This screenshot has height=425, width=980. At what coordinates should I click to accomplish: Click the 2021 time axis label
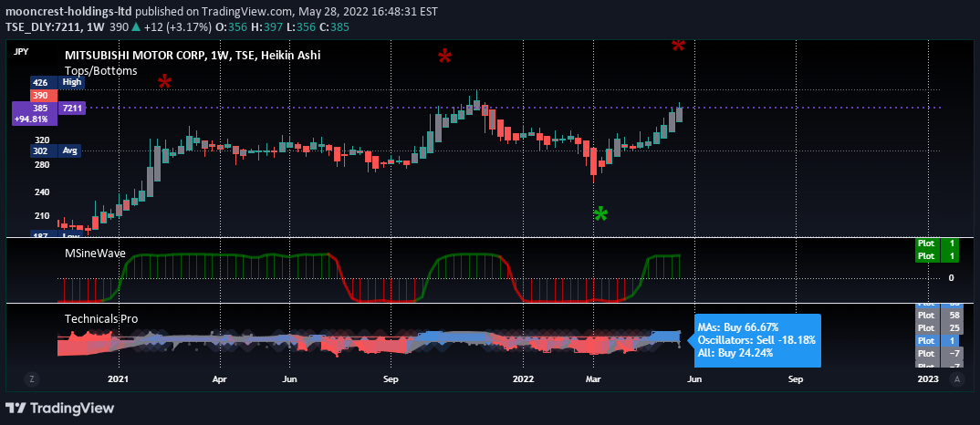click(118, 378)
